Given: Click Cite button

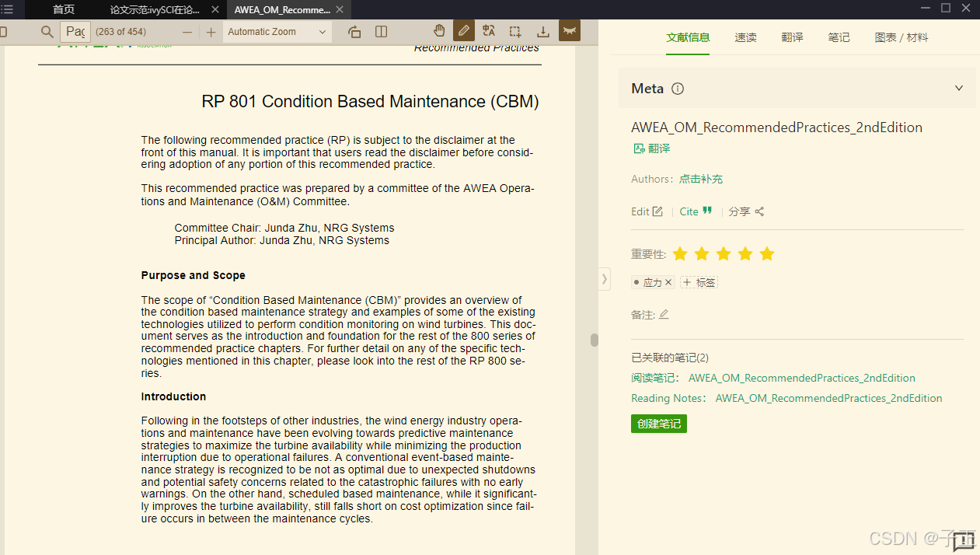Looking at the screenshot, I should [x=696, y=211].
